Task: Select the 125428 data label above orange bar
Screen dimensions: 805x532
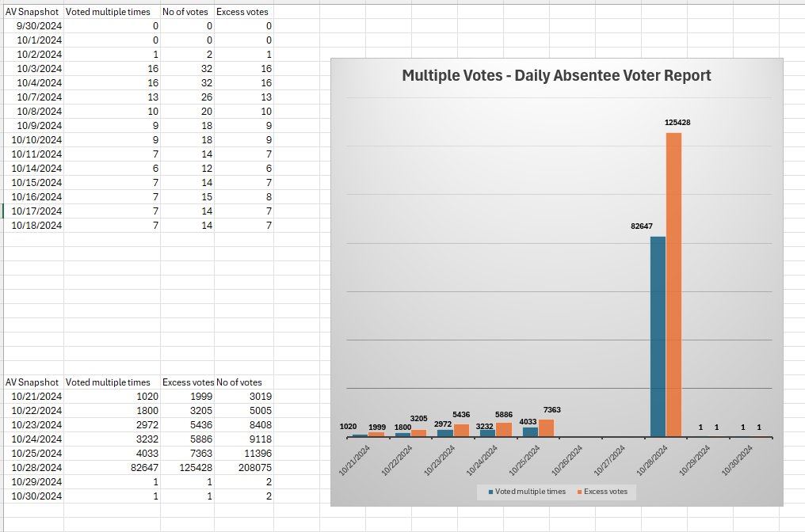Action: [x=673, y=123]
